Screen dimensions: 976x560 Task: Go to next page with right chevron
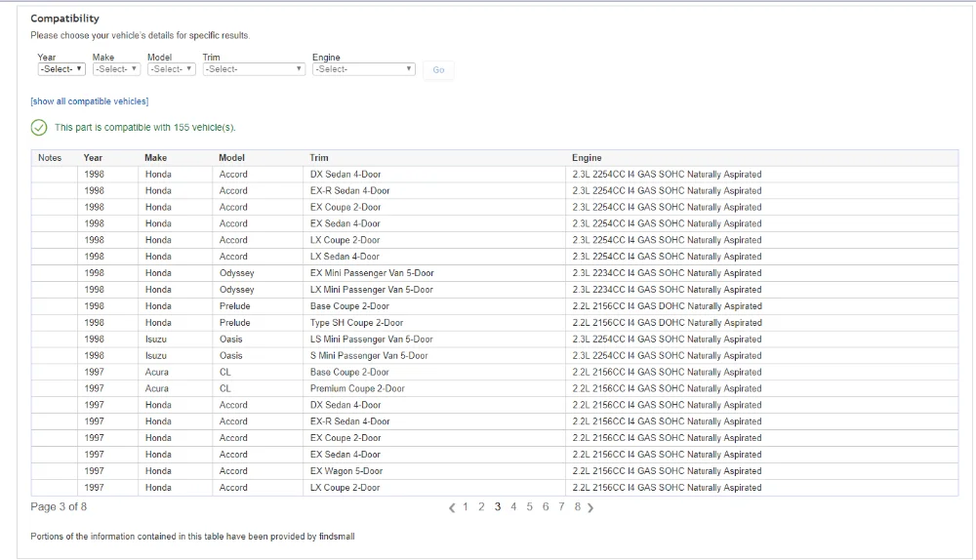(590, 507)
